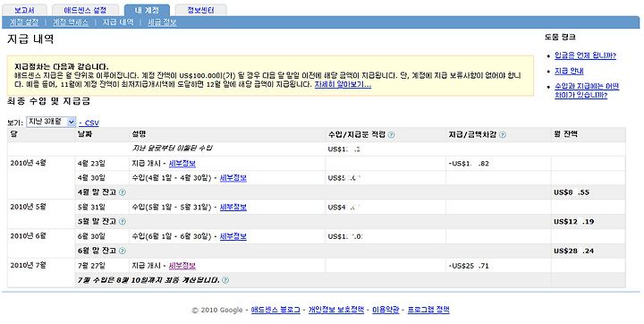Click help icon next to 수입/지급분 적립

(392, 134)
